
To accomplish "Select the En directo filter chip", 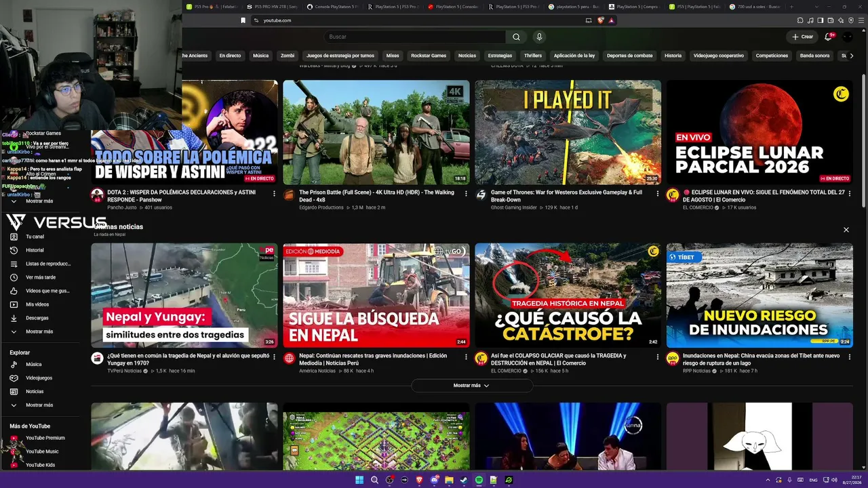I will point(230,56).
